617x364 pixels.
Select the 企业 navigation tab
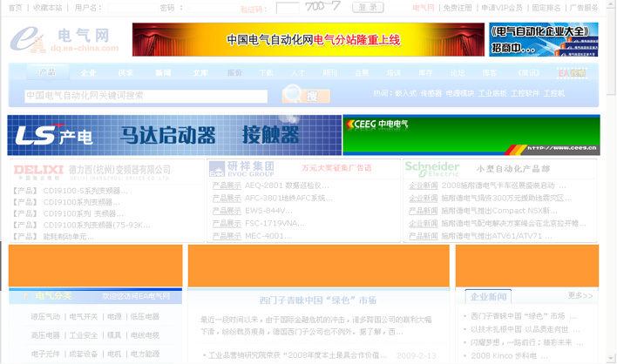pos(89,73)
